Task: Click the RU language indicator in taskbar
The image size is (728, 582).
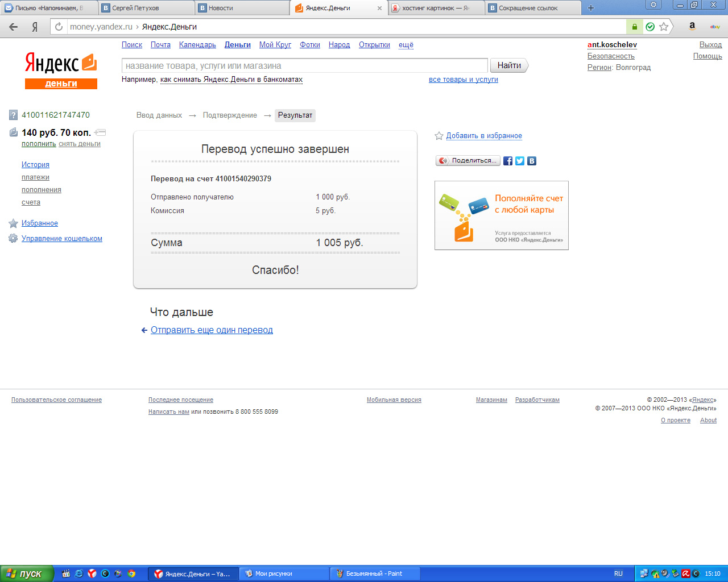Action: pos(618,573)
